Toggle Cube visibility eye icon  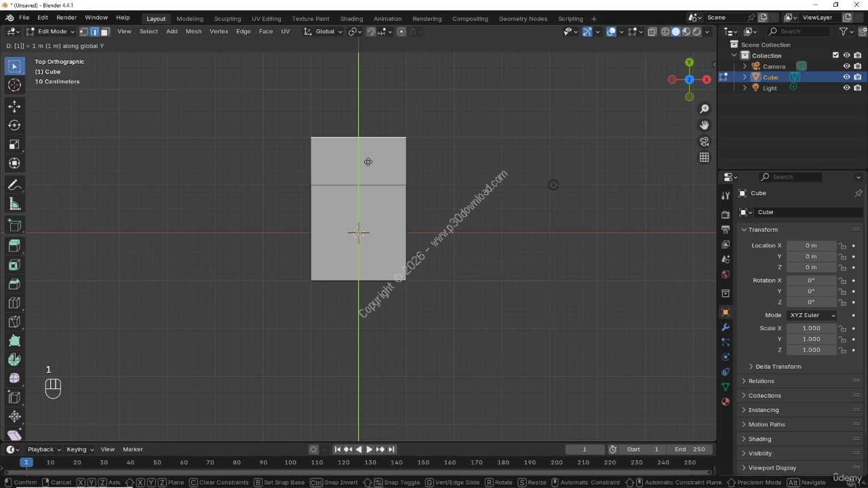(846, 77)
